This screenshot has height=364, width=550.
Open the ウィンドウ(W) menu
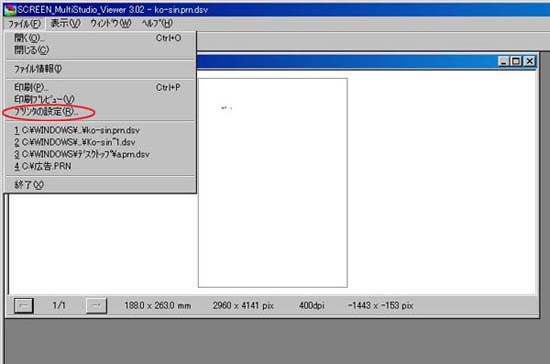pyautogui.click(x=111, y=23)
